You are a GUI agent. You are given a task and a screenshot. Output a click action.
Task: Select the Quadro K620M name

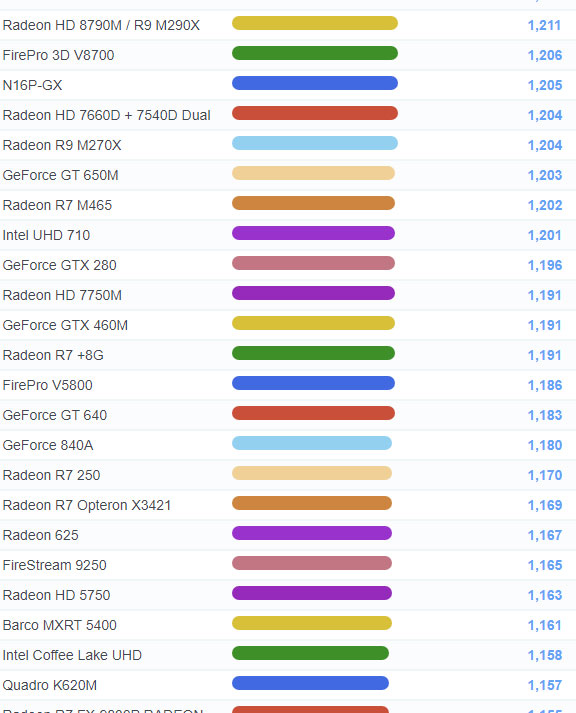pos(50,685)
